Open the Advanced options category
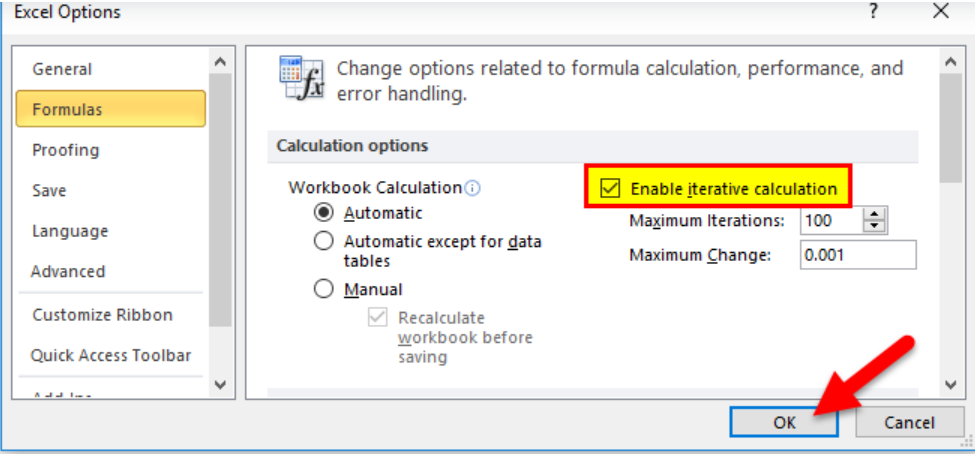Viewport: 975px width, 458px height. (x=68, y=271)
